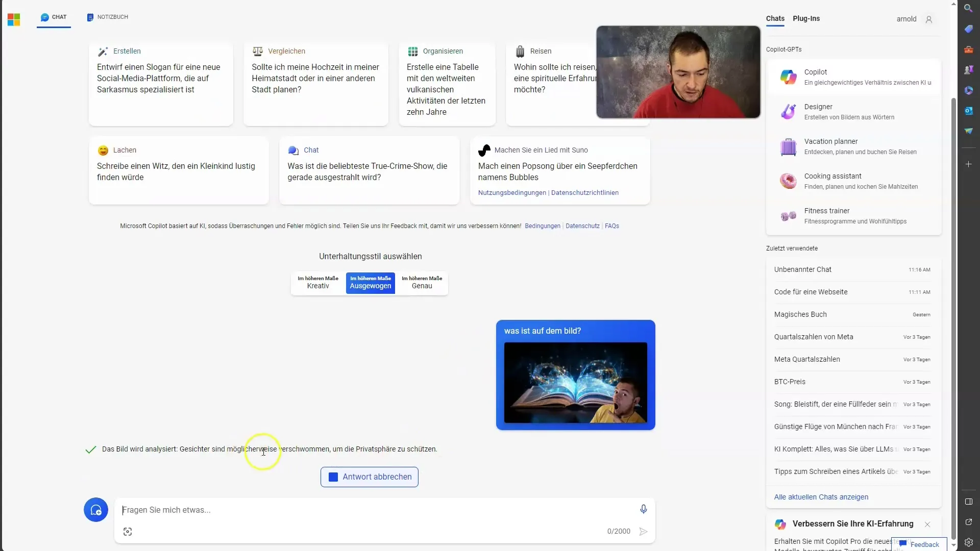Expand Alle aktuellen Chats anzeigen

821,496
